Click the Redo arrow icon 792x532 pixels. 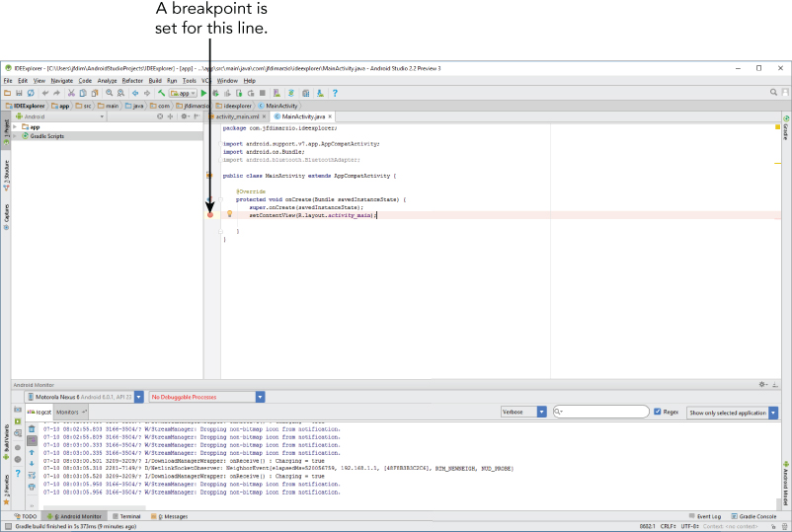pyautogui.click(x=56, y=93)
